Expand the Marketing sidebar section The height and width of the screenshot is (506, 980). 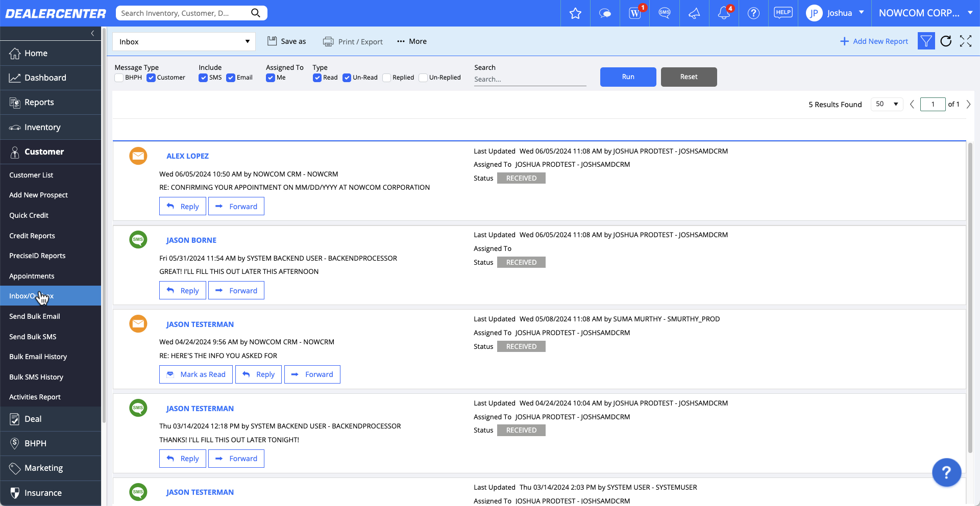coord(51,468)
